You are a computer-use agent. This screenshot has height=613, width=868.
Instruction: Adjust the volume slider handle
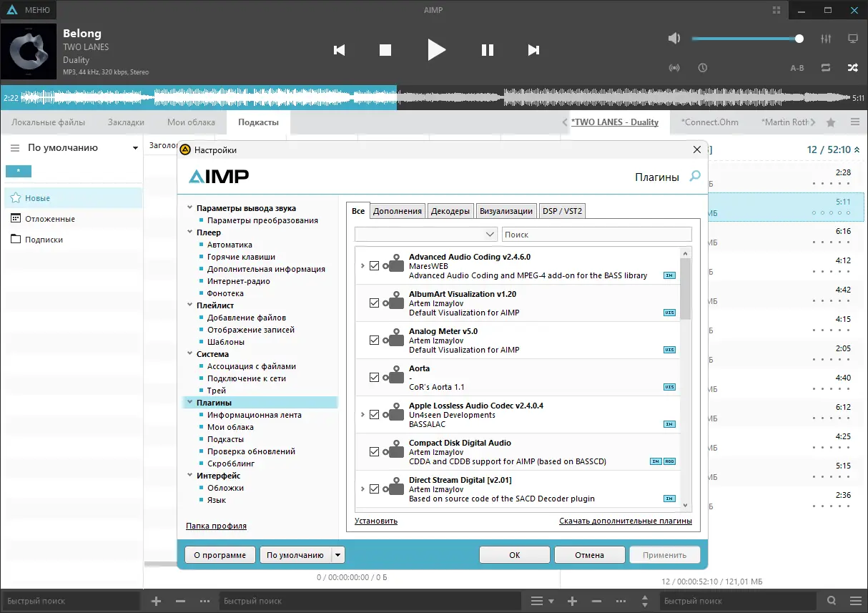pos(799,39)
